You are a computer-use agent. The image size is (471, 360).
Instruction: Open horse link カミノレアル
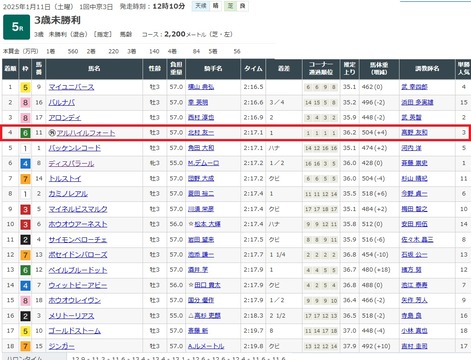click(68, 194)
